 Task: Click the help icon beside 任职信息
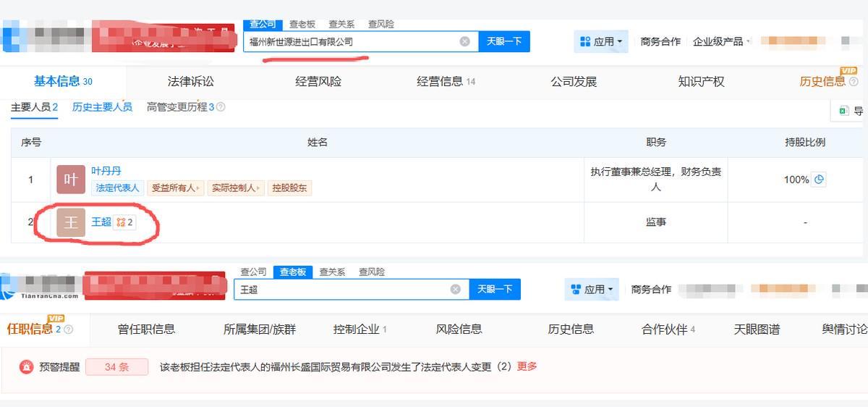[69, 330]
